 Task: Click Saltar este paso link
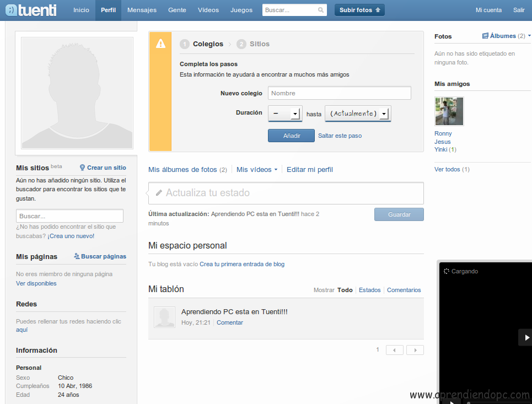[340, 136]
